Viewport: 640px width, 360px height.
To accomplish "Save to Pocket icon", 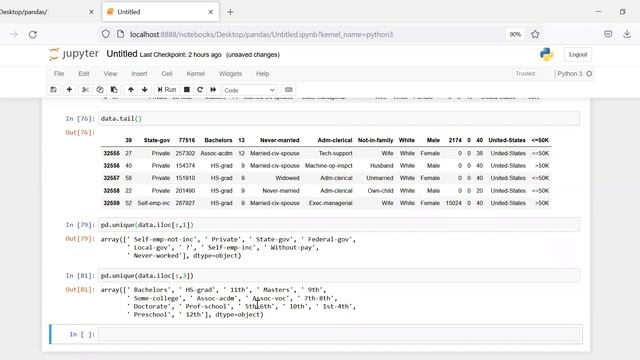I will (608, 34).
